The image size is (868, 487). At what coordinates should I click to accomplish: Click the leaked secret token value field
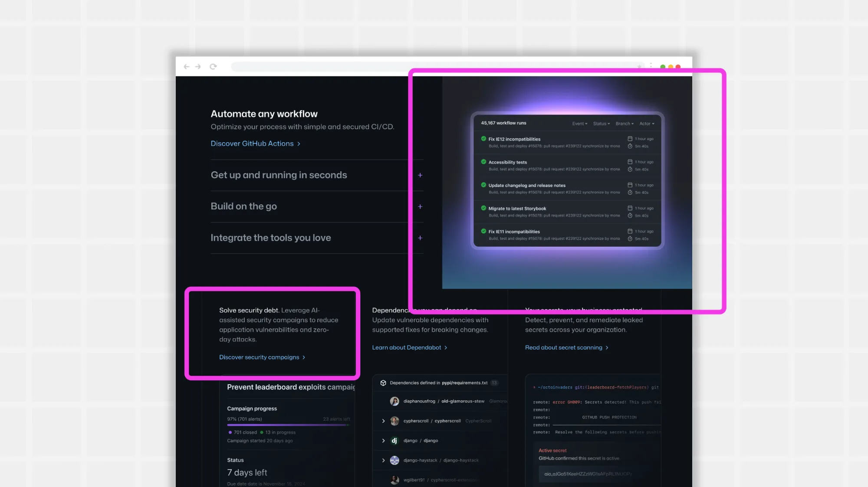point(595,474)
